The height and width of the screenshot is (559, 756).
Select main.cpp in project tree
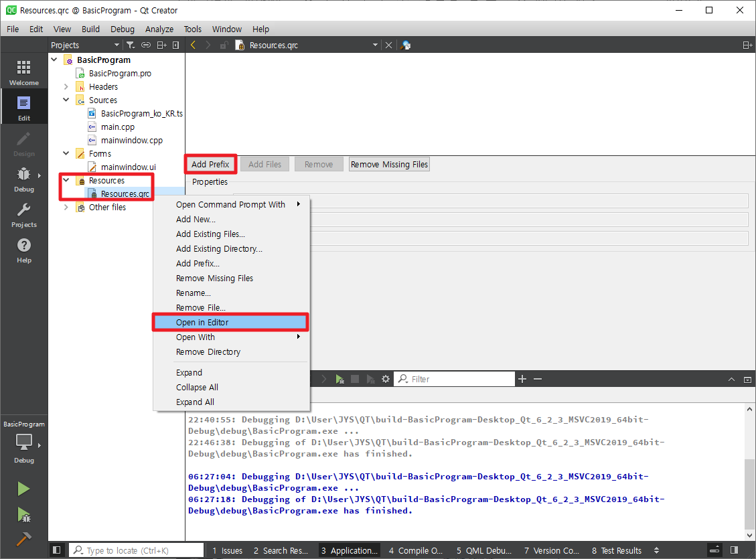coord(117,127)
